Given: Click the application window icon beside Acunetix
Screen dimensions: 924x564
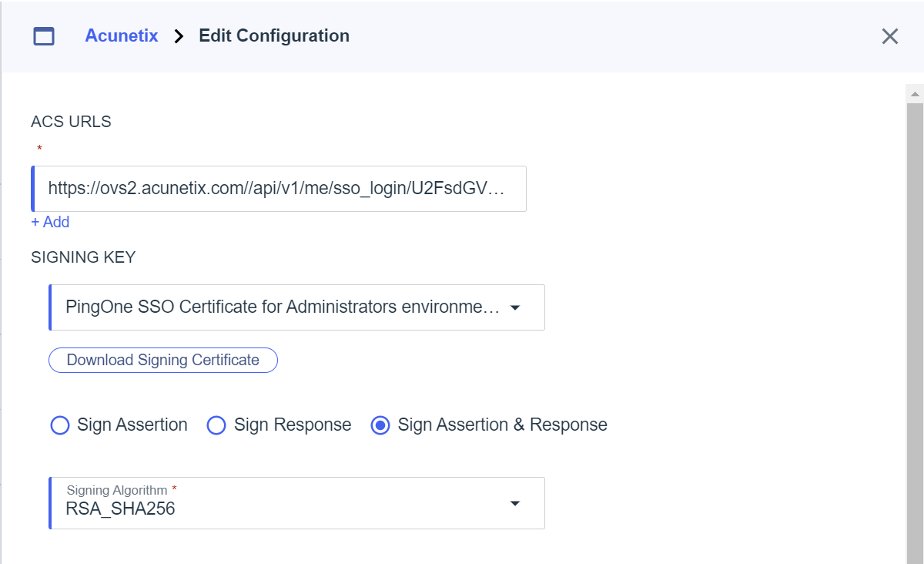Looking at the screenshot, I should tap(44, 36).
